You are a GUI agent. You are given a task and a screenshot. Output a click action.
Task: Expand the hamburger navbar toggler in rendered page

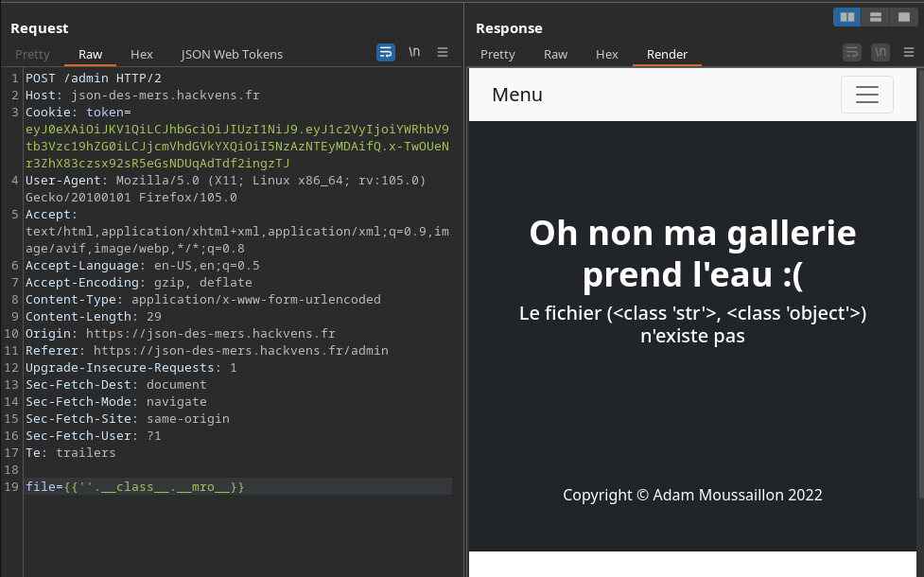click(866, 95)
